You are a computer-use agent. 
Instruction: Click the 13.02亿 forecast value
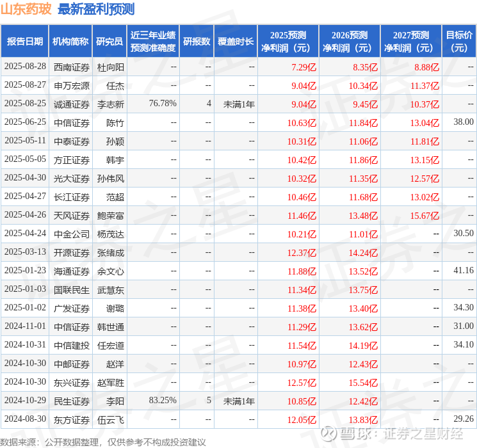point(424,197)
